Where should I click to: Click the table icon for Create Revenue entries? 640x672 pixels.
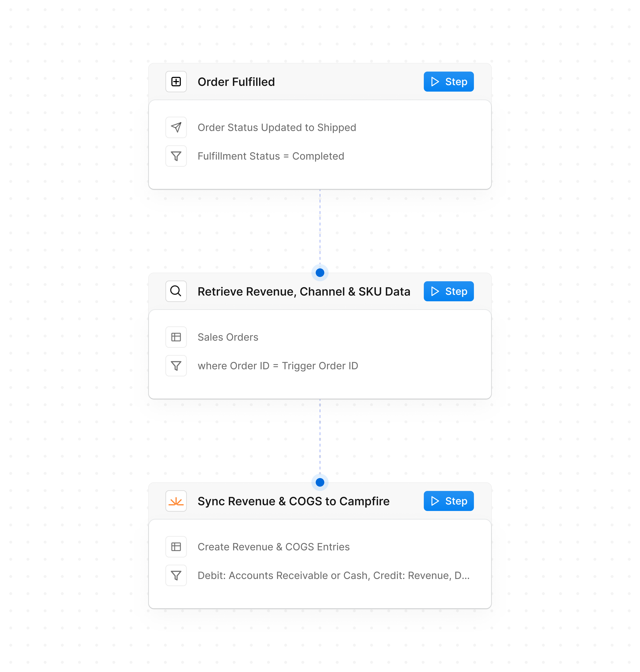click(x=176, y=546)
